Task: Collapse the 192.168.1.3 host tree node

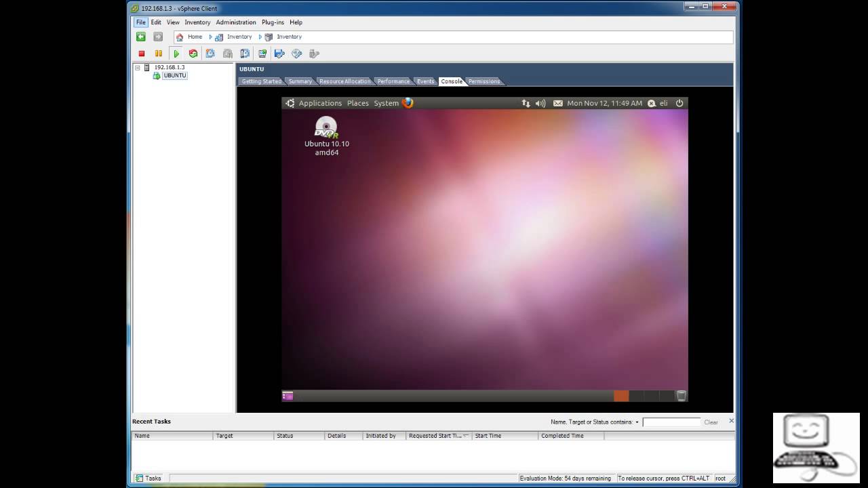Action: click(x=138, y=68)
